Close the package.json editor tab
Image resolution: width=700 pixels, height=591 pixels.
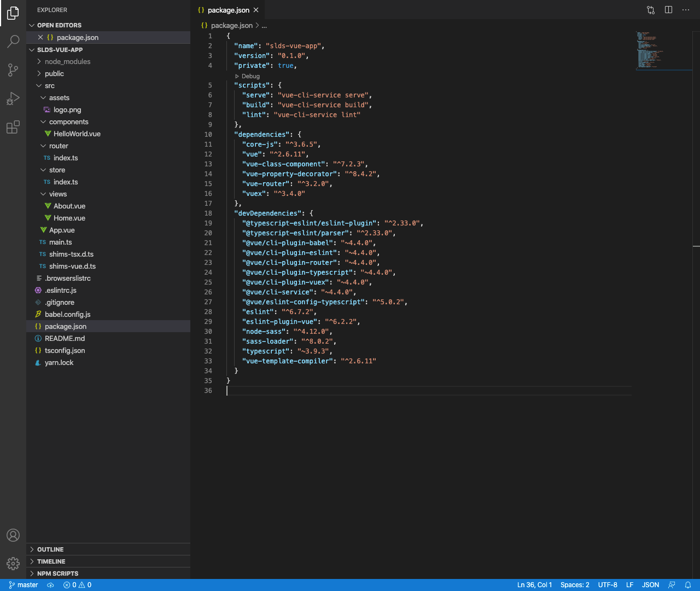coord(256,10)
